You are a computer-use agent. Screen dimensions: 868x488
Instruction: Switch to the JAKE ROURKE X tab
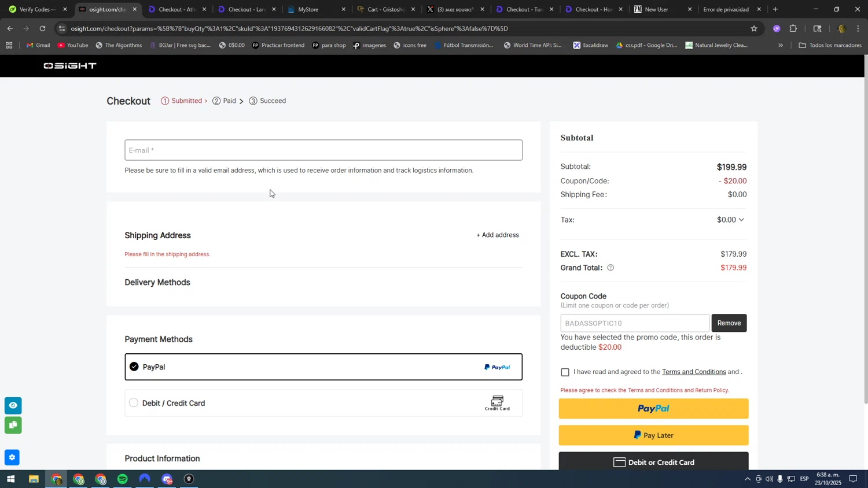[x=456, y=9]
